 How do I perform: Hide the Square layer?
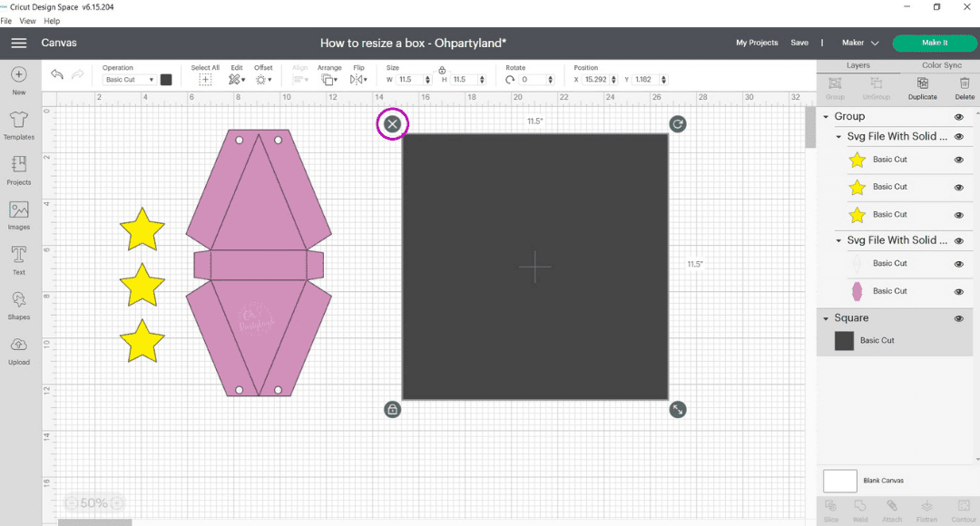point(959,318)
